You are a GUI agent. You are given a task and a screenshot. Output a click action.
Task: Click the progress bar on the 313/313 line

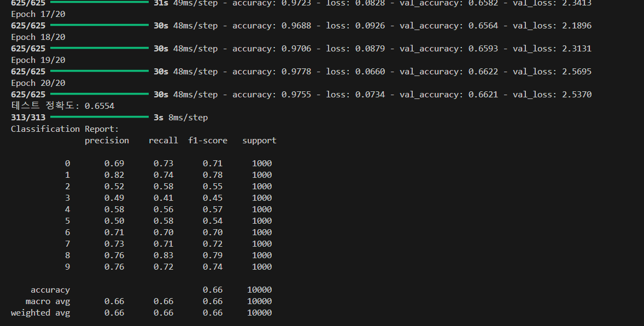point(99,117)
